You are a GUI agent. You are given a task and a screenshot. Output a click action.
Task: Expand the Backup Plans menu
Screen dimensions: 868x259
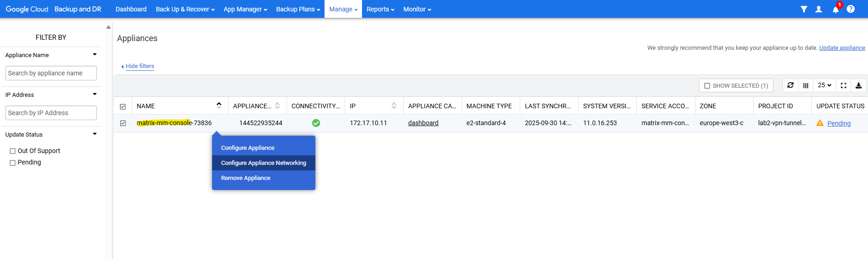(x=298, y=9)
